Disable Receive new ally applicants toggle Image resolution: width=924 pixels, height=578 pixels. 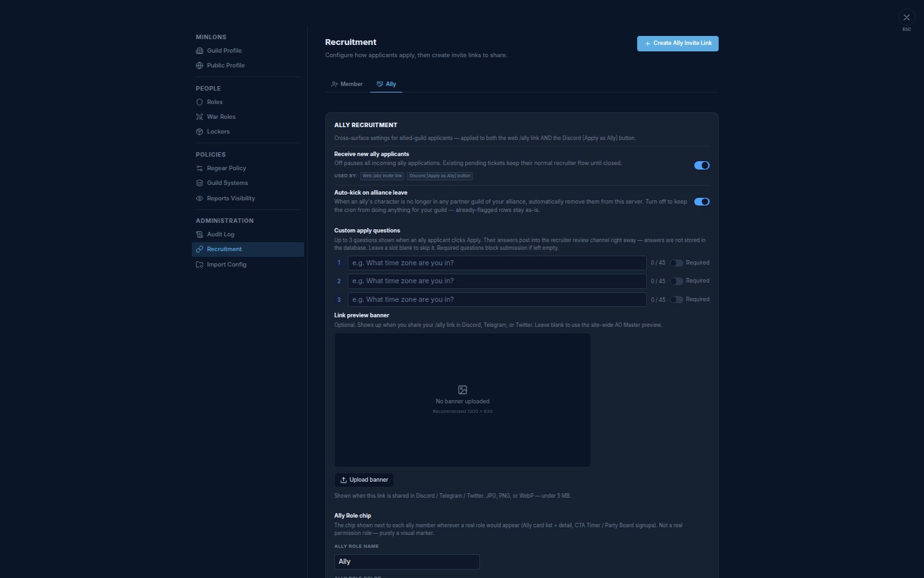click(701, 165)
